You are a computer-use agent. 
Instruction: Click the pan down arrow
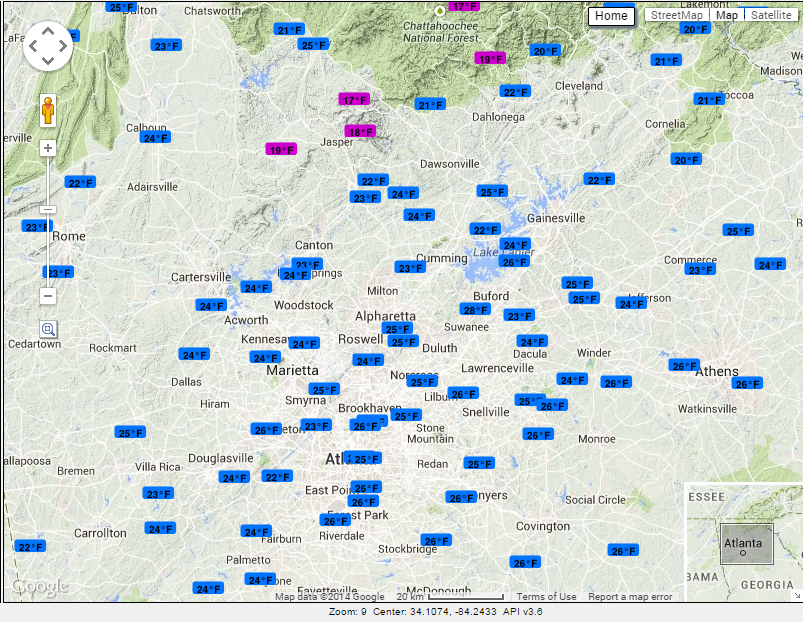[x=48, y=61]
